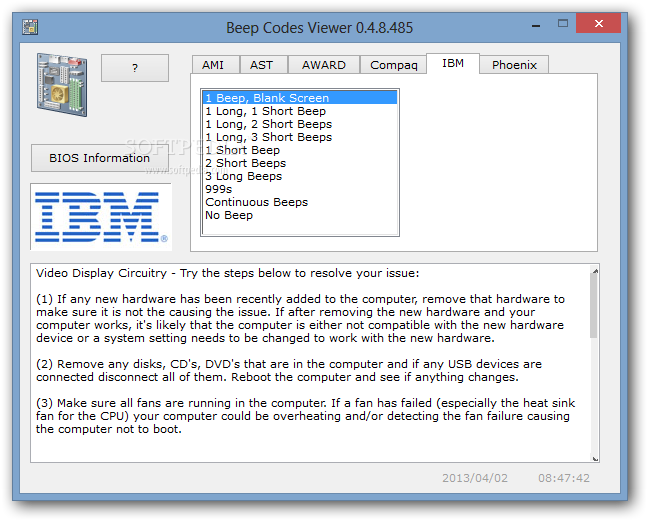
Task: Click the date 2013/04/02
Action: (x=475, y=478)
